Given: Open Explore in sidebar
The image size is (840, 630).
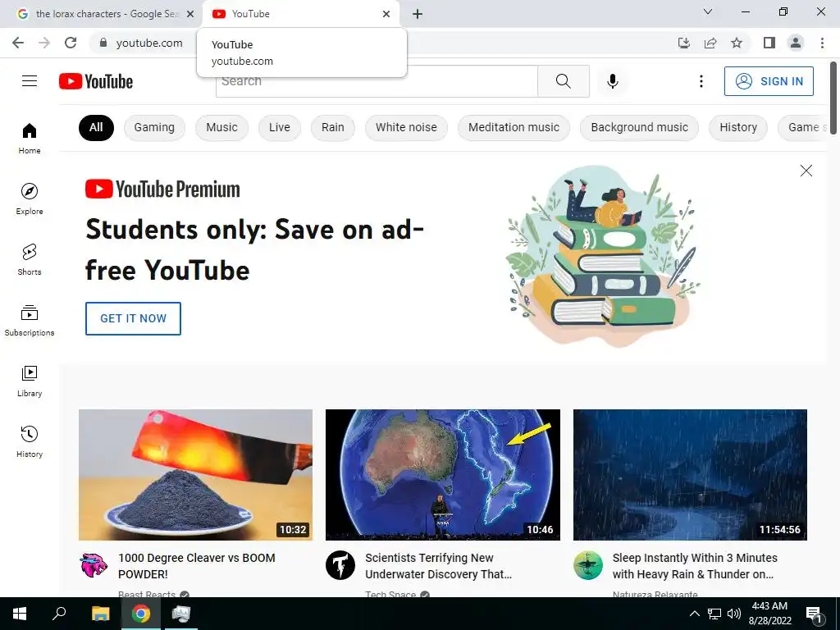Looking at the screenshot, I should pyautogui.click(x=30, y=199).
